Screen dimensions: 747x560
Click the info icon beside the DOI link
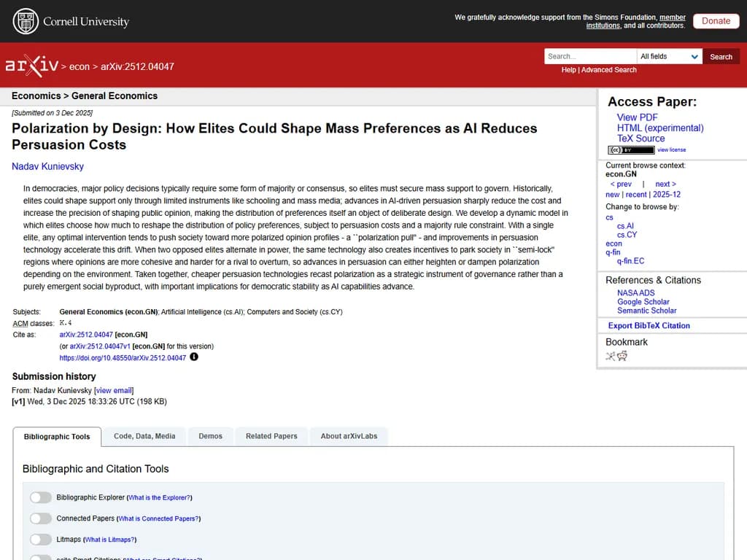192,357
